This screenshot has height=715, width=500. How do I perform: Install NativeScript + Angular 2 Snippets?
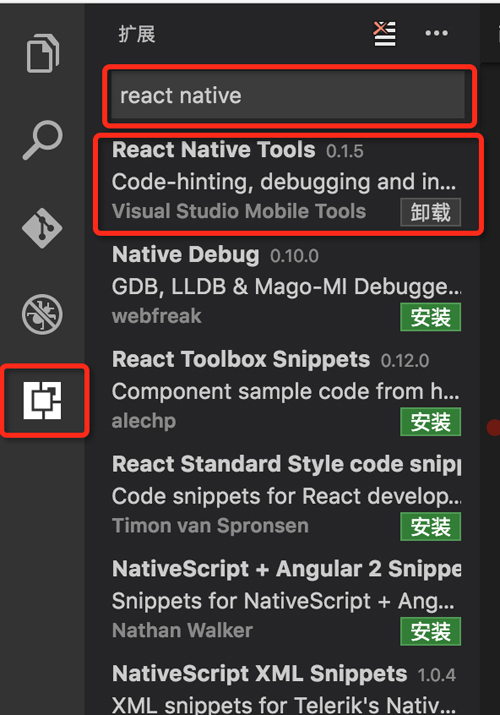pyautogui.click(x=431, y=632)
